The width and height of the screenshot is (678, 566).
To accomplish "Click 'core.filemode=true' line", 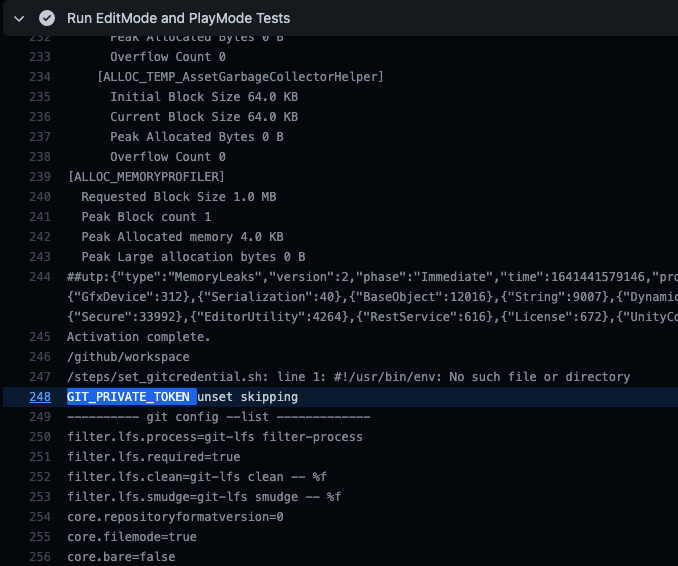I will 132,537.
